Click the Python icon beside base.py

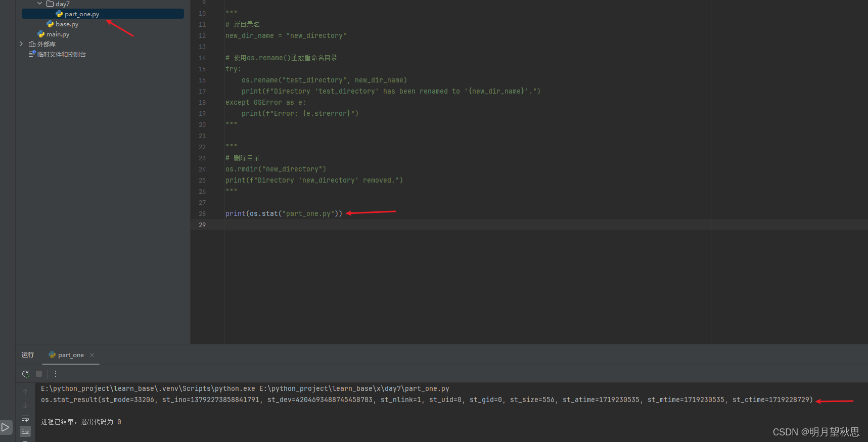point(50,24)
